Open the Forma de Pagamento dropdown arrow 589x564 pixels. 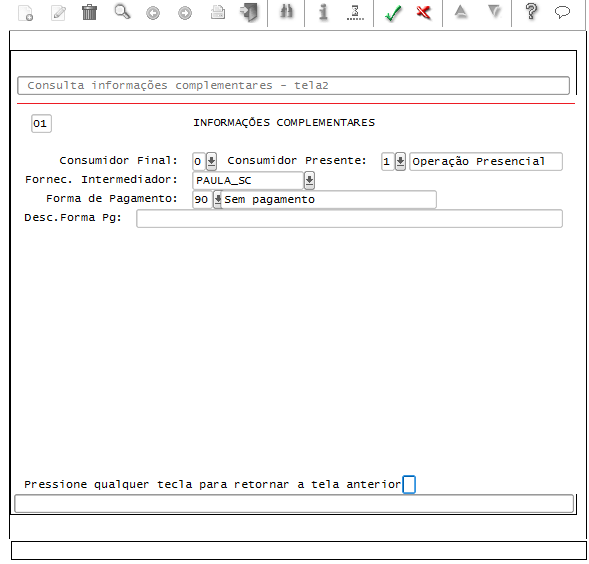click(217, 200)
